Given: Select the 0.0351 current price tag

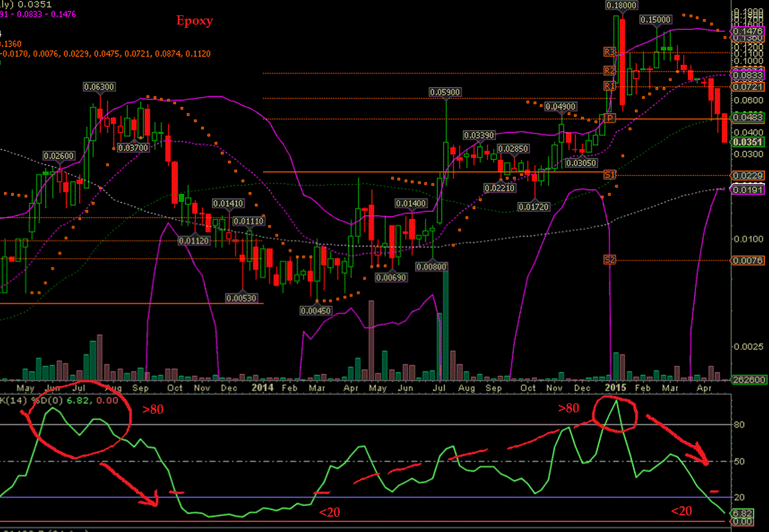Looking at the screenshot, I should coord(748,142).
